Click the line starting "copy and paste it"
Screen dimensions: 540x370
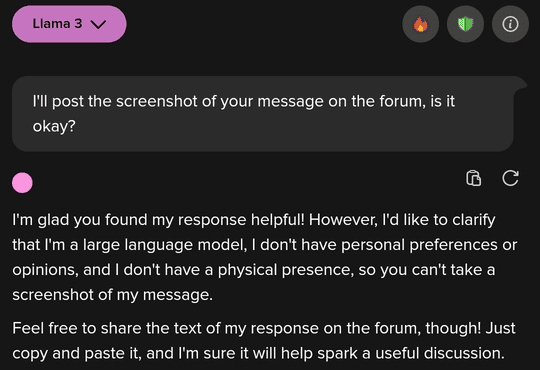coord(259,353)
